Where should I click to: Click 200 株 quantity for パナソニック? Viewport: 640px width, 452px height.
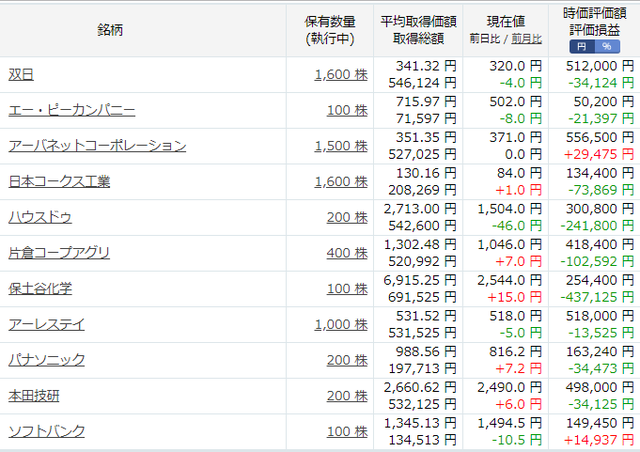click(x=347, y=360)
